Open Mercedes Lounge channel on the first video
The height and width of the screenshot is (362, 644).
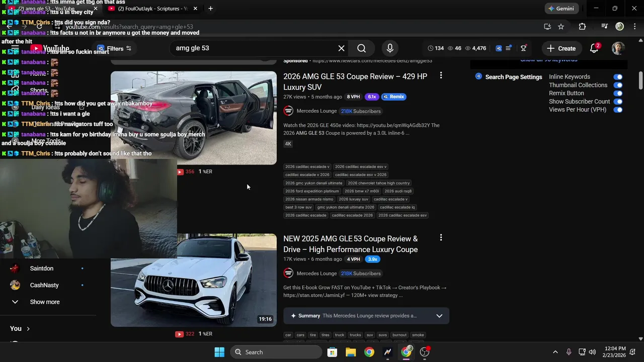[x=316, y=111]
